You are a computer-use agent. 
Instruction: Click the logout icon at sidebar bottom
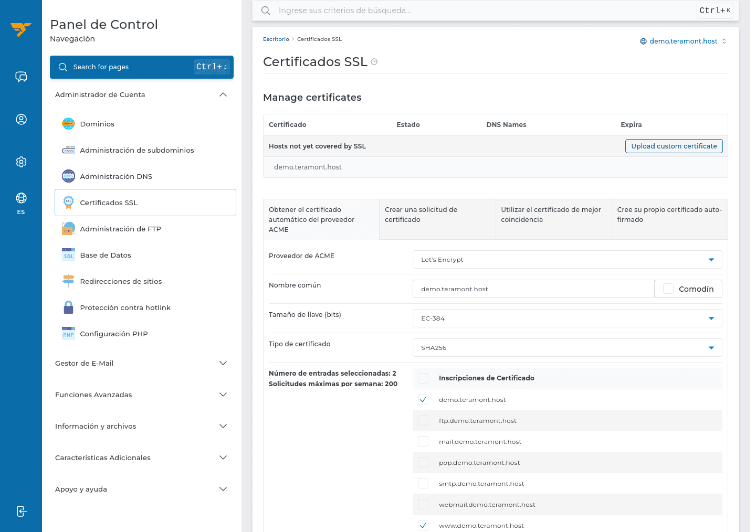[x=21, y=511]
